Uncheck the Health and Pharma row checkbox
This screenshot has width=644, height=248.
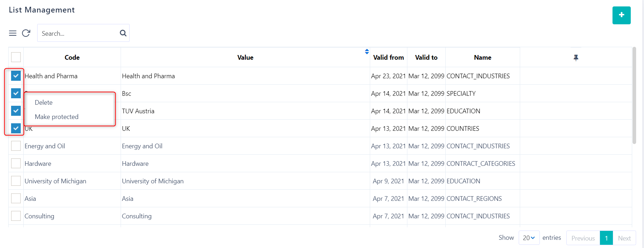16,76
